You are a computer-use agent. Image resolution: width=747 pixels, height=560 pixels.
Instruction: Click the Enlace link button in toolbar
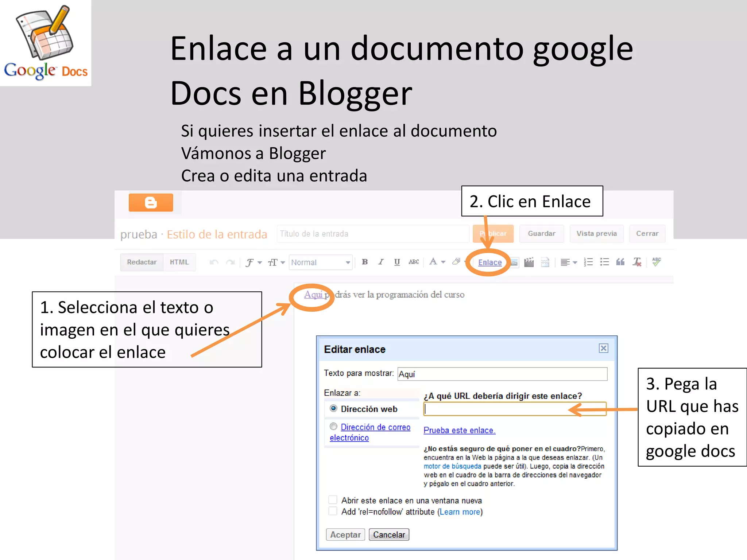click(490, 262)
